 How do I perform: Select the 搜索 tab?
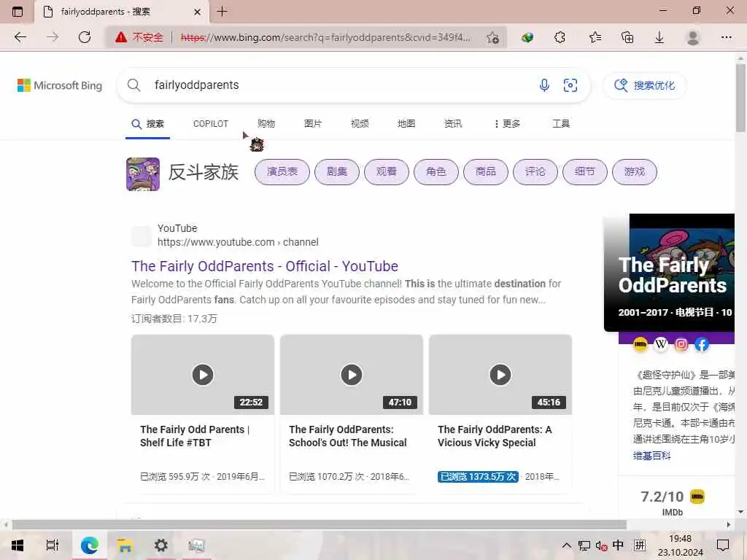[147, 124]
